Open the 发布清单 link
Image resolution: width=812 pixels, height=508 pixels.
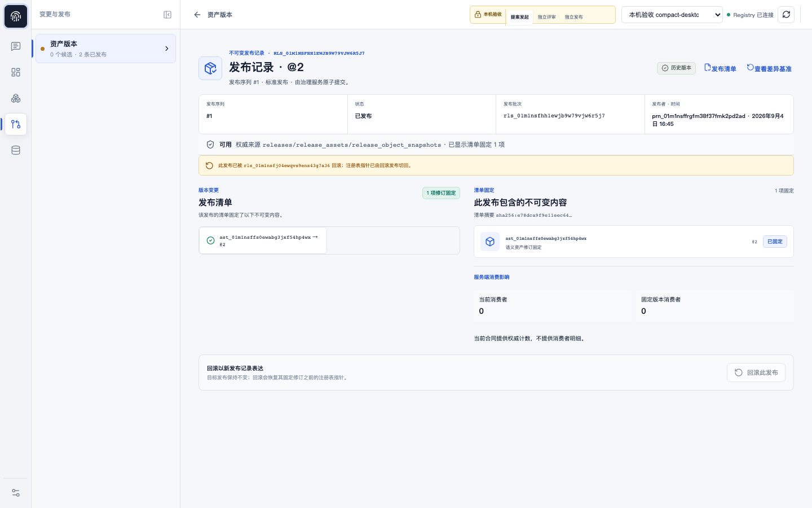[720, 68]
